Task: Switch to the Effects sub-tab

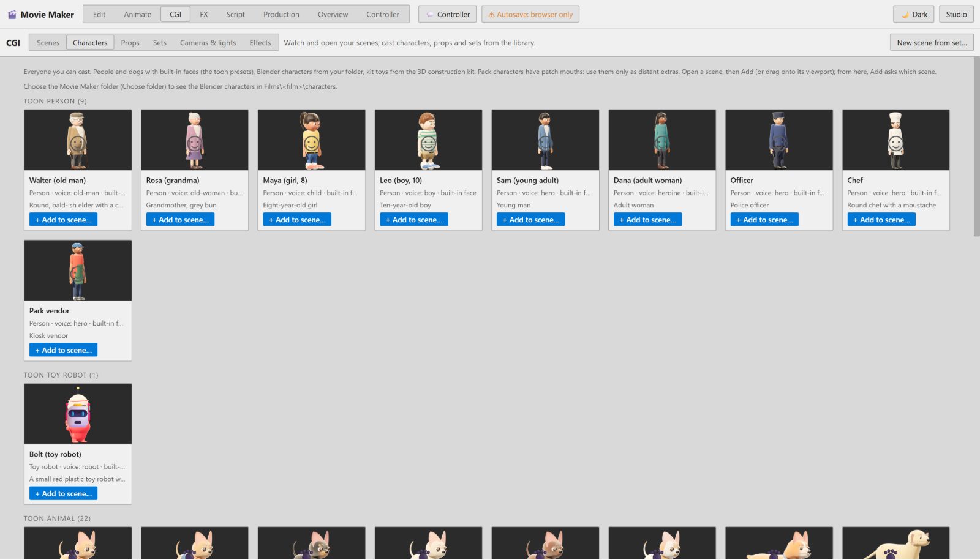Action: pos(260,43)
